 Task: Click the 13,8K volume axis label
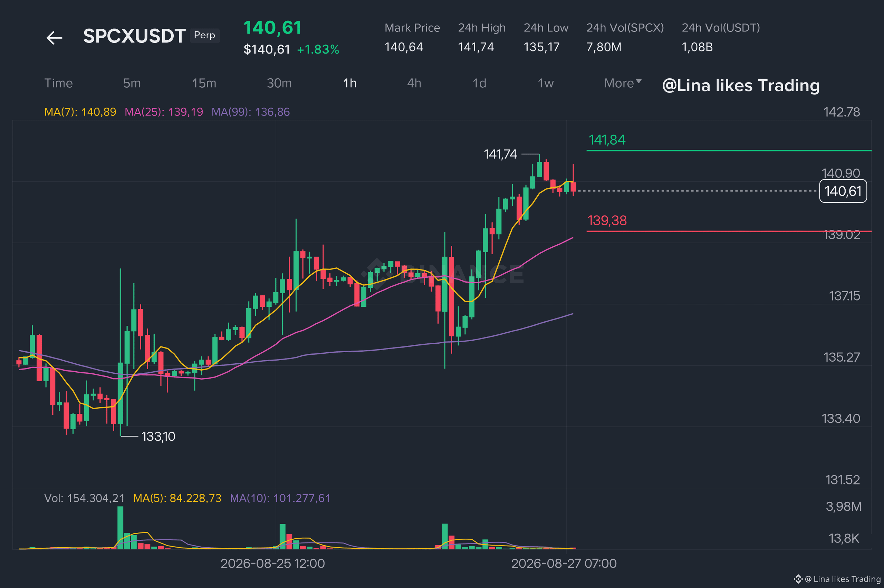coord(844,539)
